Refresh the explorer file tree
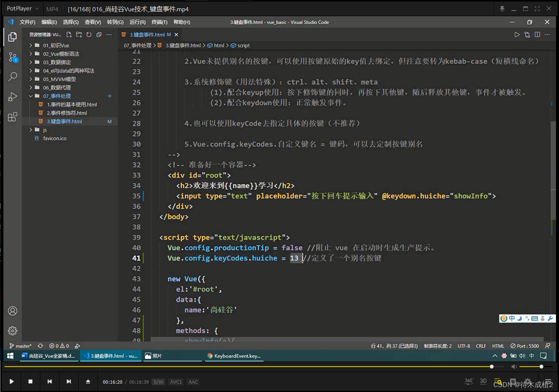The width and height of the screenshot is (559, 392). pyautogui.click(x=89, y=35)
